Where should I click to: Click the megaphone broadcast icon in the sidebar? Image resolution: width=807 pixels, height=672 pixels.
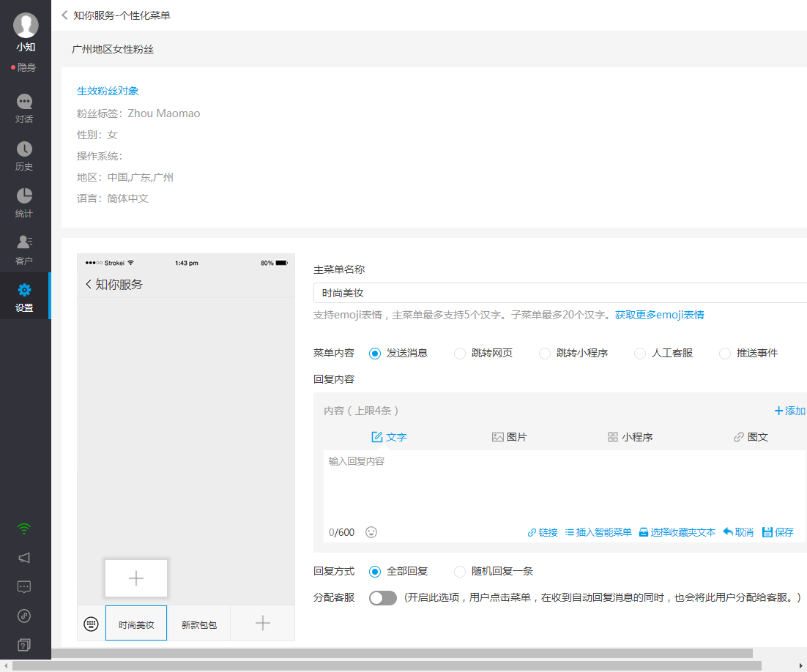[x=24, y=558]
